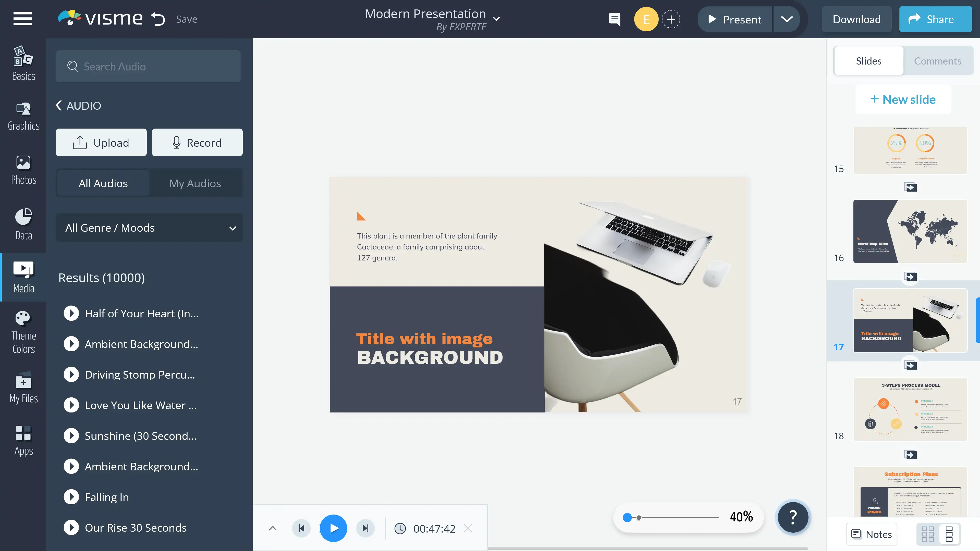Add a collaborator with the plus circle
980x551 pixels.
click(671, 19)
